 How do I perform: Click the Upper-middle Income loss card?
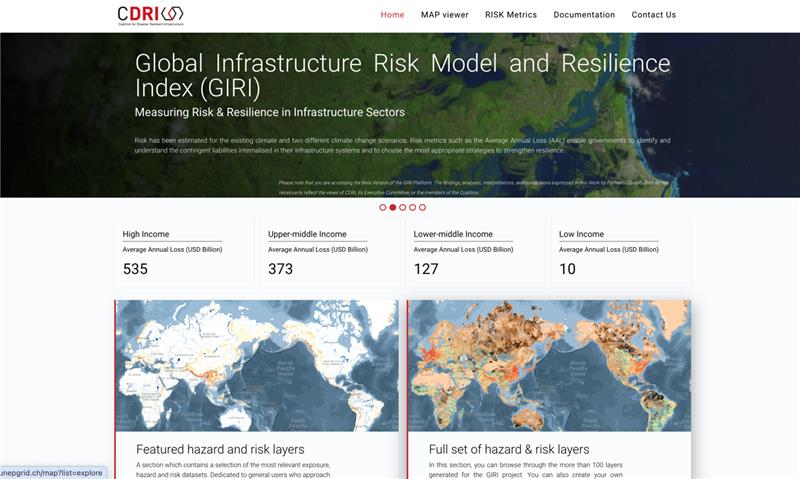click(x=329, y=253)
